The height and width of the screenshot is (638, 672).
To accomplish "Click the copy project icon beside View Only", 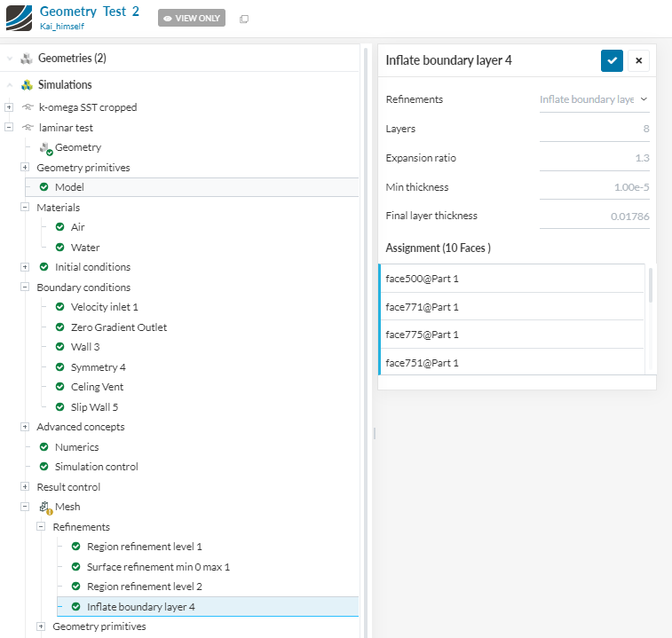I will (244, 19).
